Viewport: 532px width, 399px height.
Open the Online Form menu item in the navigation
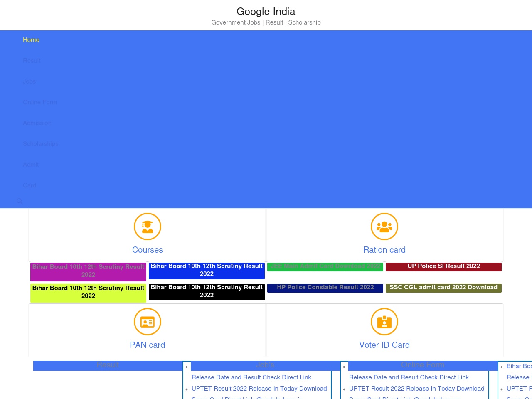[x=40, y=102]
